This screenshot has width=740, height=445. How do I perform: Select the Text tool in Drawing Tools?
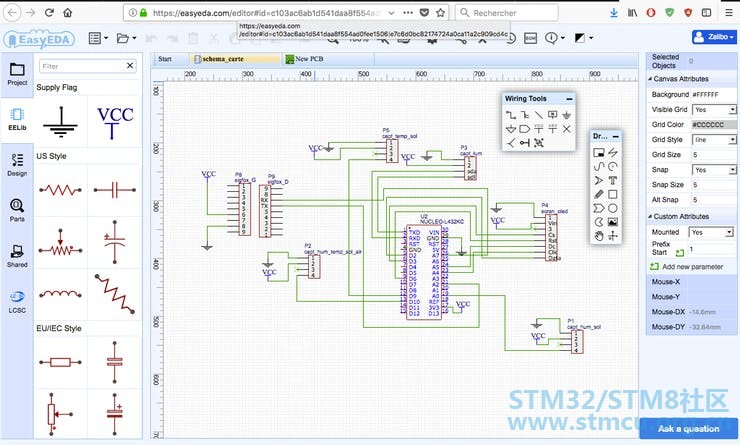(613, 180)
